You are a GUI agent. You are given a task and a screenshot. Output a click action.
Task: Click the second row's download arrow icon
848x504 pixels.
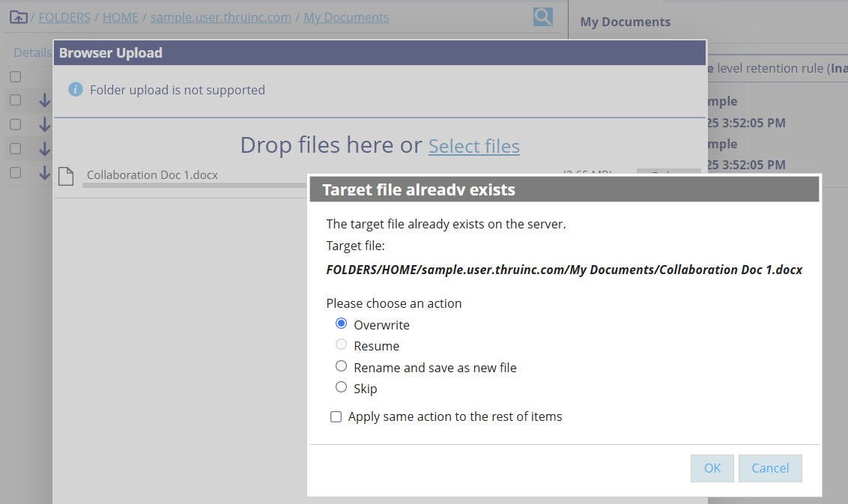[44, 124]
